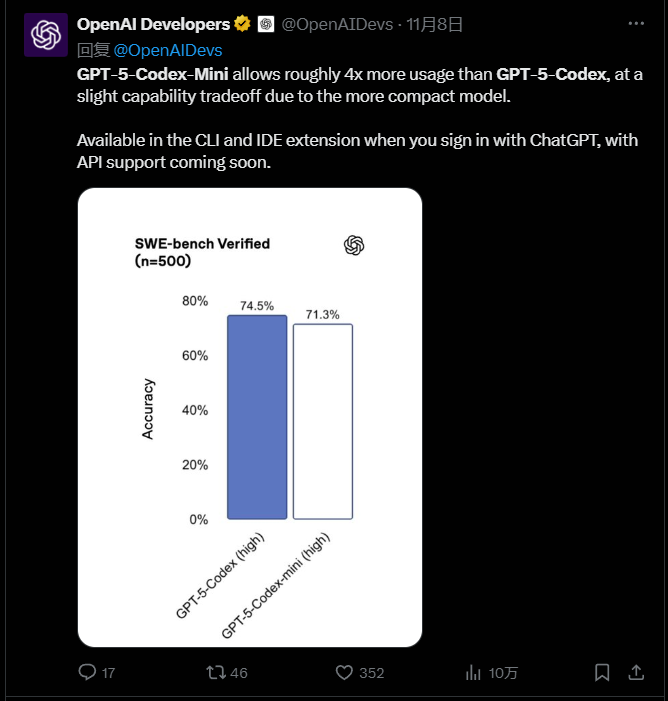
Task: Like the tweet with the heart icon
Action: tap(345, 672)
